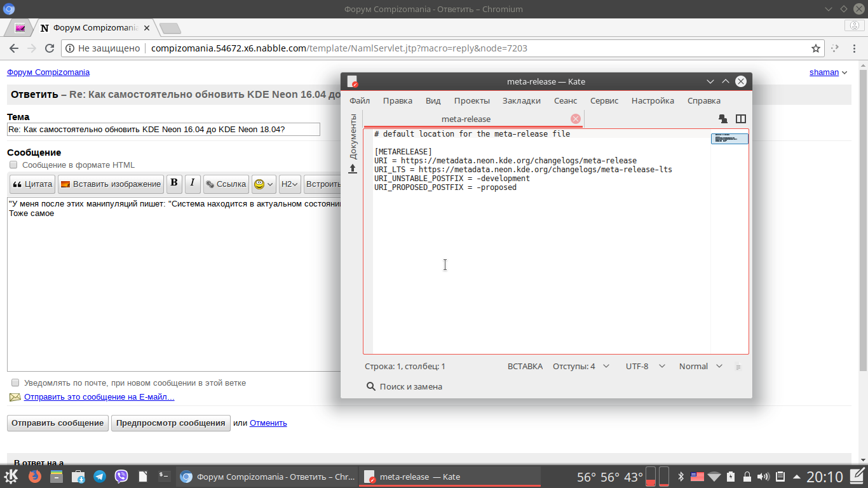Bookmark this page with the star icon
The height and width of the screenshot is (488, 868).
[816, 48]
